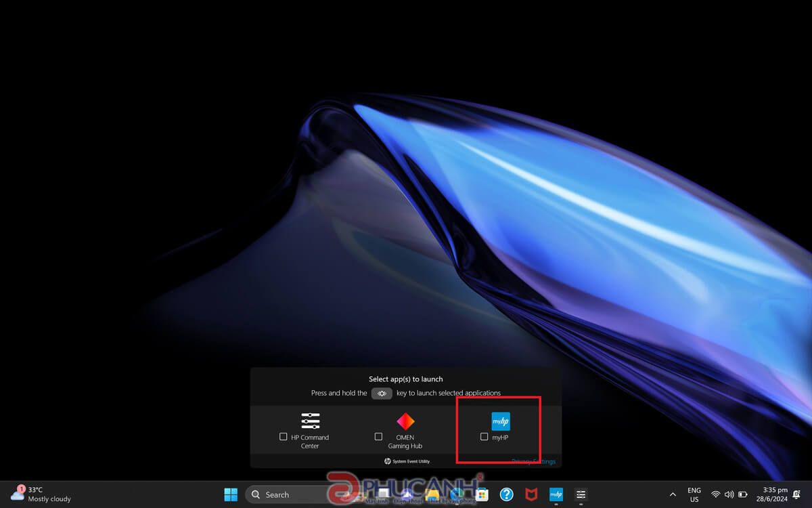The height and width of the screenshot is (508, 812).
Task: Click the HP Command Center sliders icon
Action: coord(311,421)
